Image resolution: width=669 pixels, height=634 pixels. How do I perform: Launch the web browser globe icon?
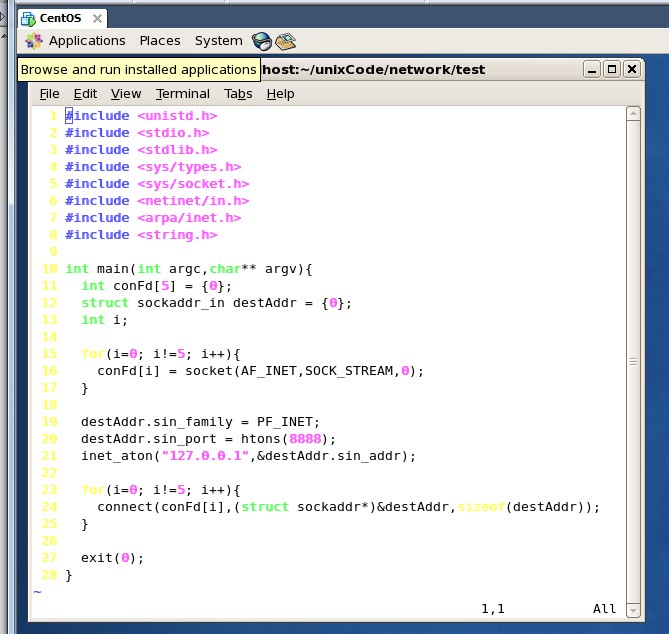[262, 41]
